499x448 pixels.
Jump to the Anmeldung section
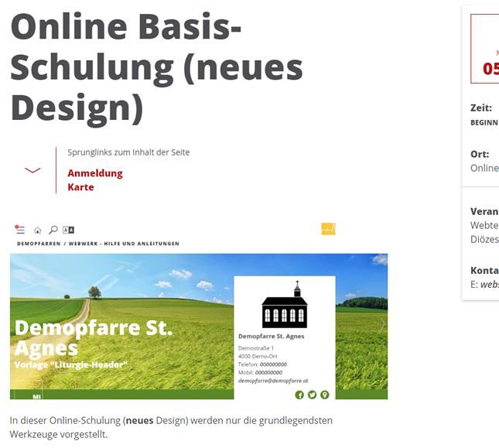(x=95, y=173)
